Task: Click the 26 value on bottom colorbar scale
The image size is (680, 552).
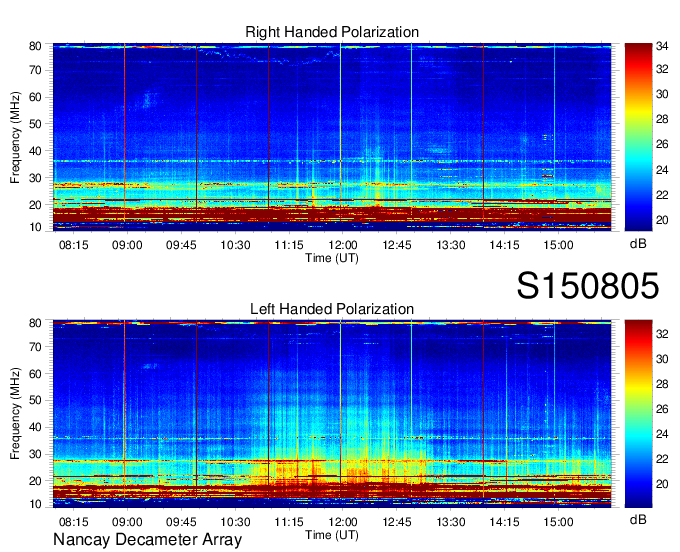Action: click(662, 409)
